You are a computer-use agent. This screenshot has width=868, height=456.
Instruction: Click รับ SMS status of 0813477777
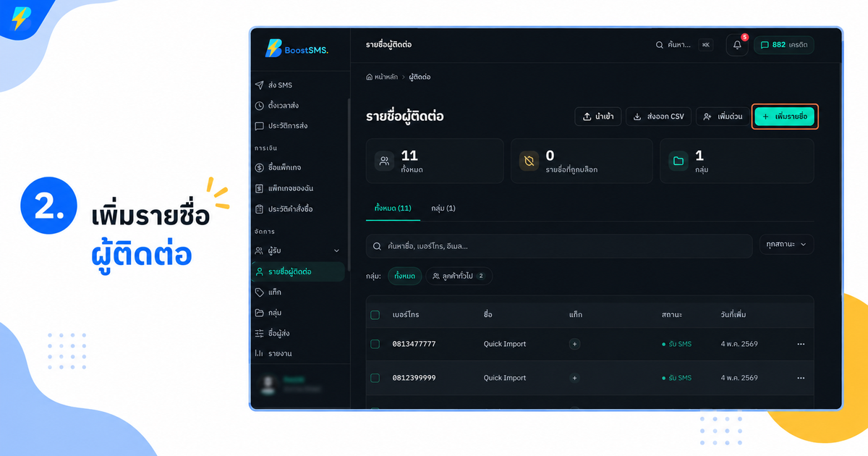point(676,344)
